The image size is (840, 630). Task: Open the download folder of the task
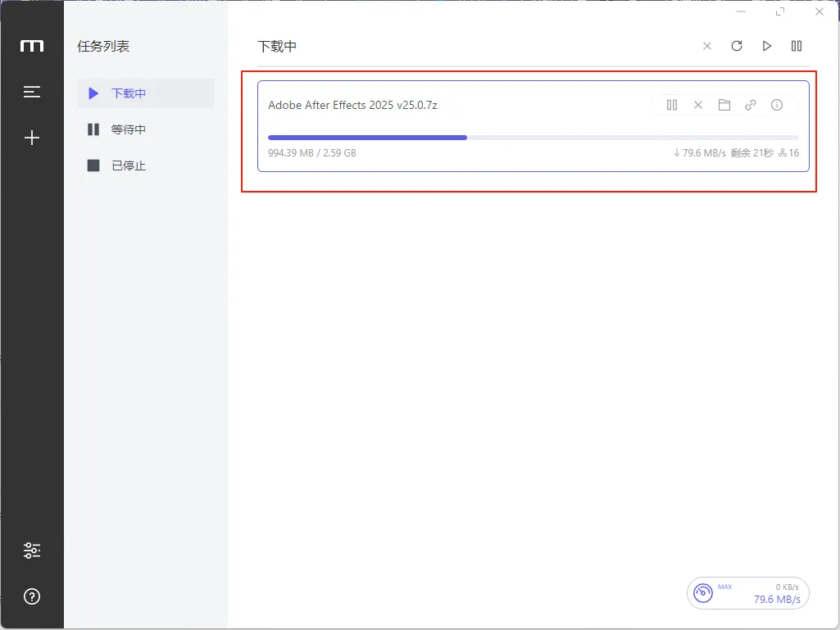724,105
